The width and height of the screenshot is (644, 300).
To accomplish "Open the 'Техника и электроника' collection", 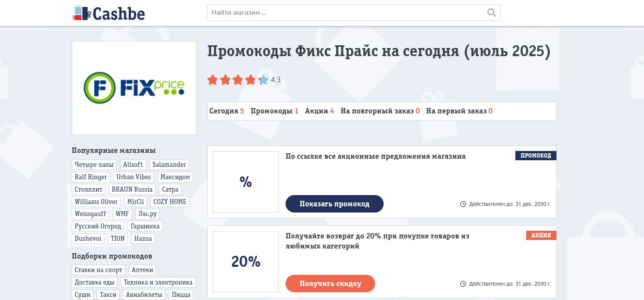I will (158, 282).
